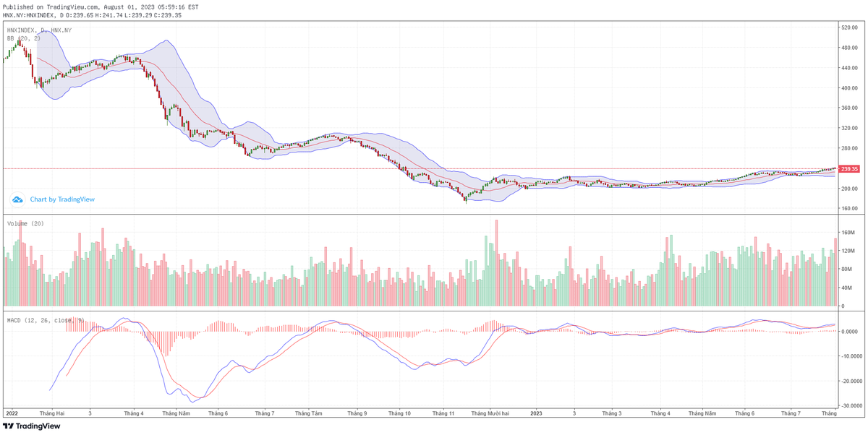
Task: Click 'Tháng 10' on the time axis
Action: coord(399,414)
